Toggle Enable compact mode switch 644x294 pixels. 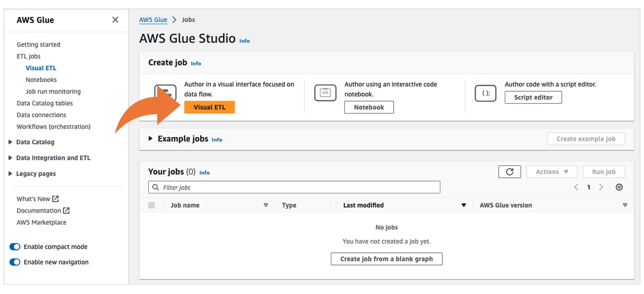tap(15, 247)
